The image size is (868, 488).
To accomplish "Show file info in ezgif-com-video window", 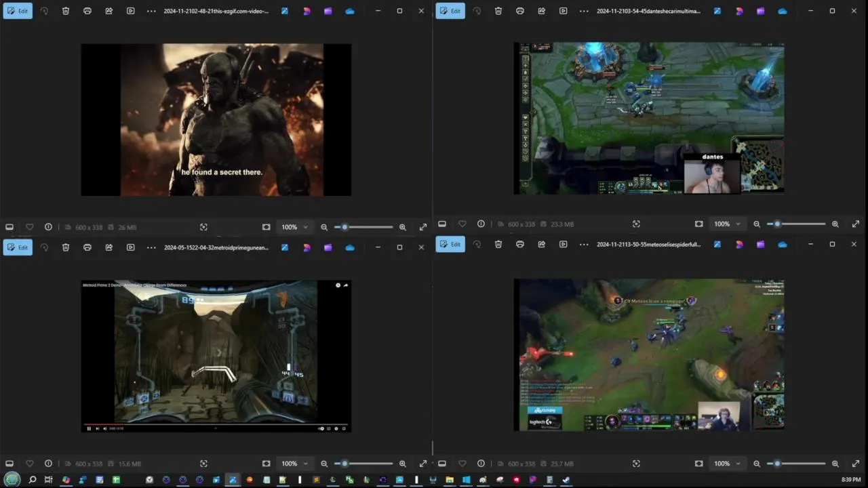I will 48,227.
